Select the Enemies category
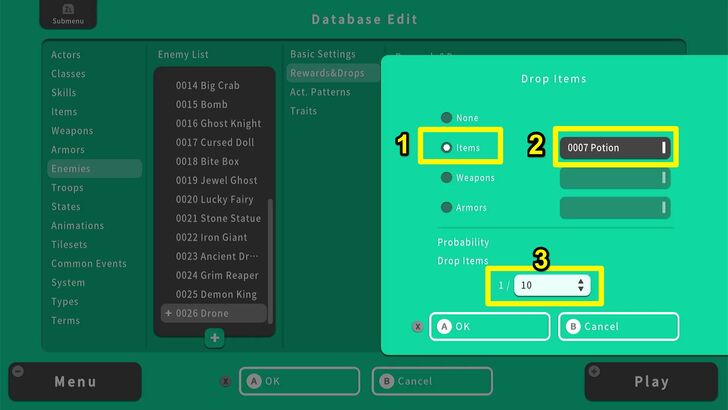 point(95,169)
